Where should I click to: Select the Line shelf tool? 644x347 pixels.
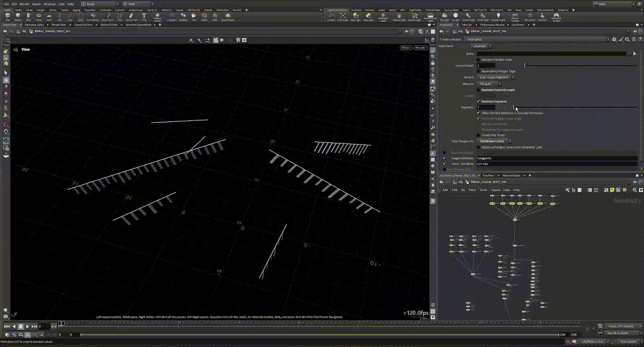[70, 17]
